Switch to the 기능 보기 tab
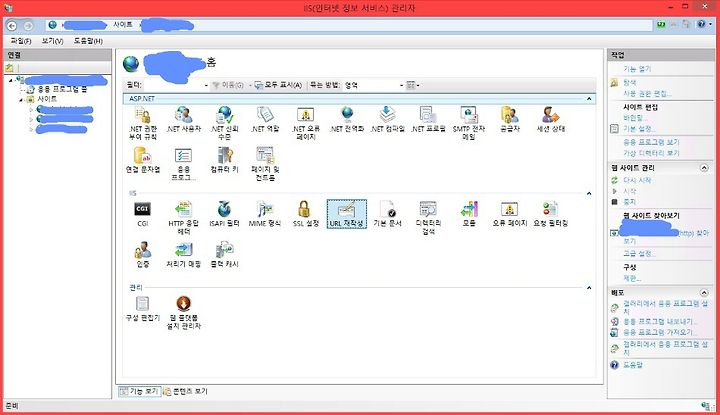Image resolution: width=720 pixels, height=415 pixels. [139, 391]
